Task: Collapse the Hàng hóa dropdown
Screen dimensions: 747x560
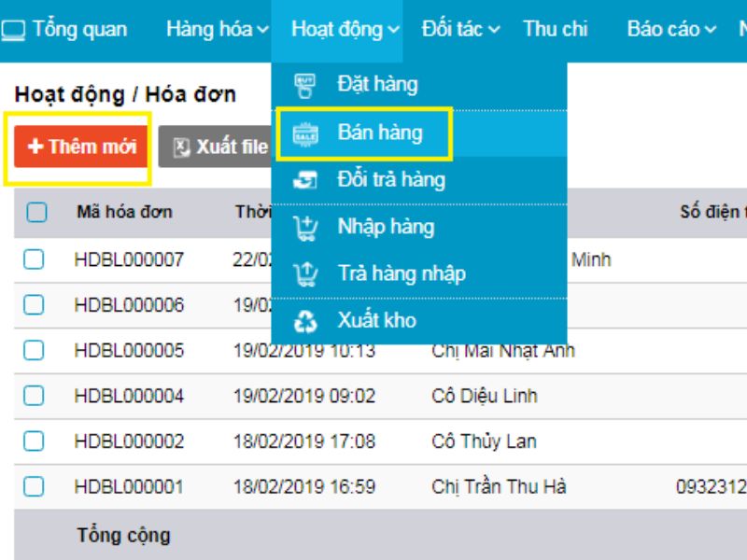Action: click(215, 28)
